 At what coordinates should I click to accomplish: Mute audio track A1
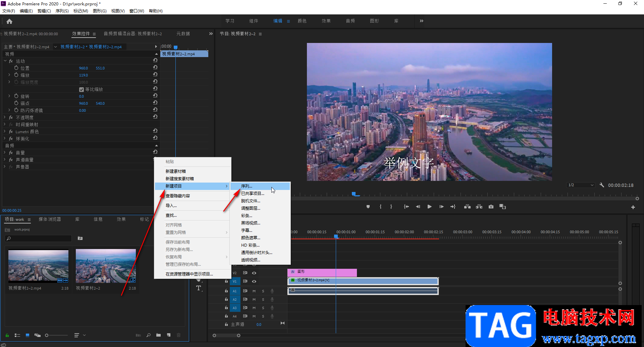254,291
